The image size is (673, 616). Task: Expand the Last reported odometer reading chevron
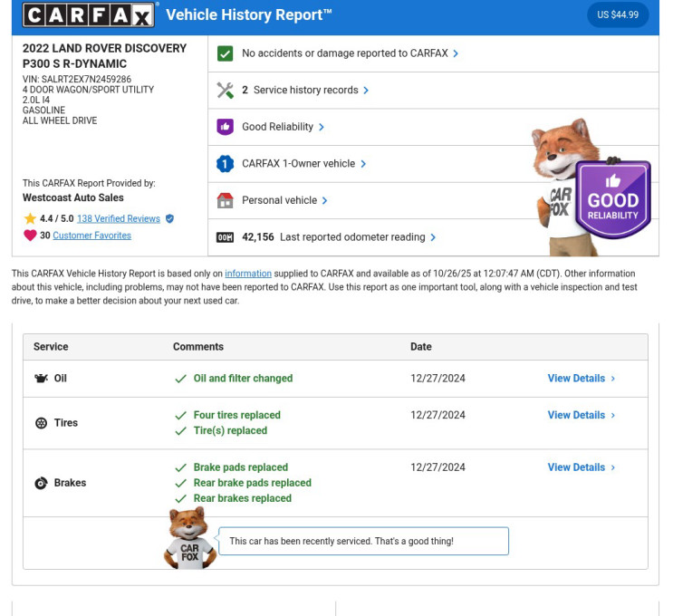click(x=433, y=237)
